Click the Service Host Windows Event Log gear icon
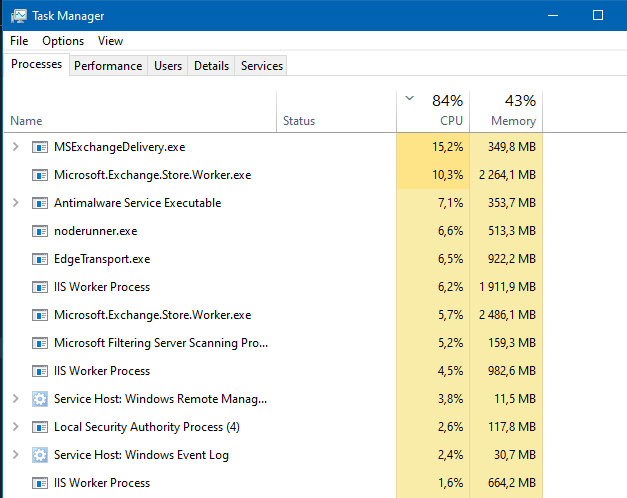 40,455
